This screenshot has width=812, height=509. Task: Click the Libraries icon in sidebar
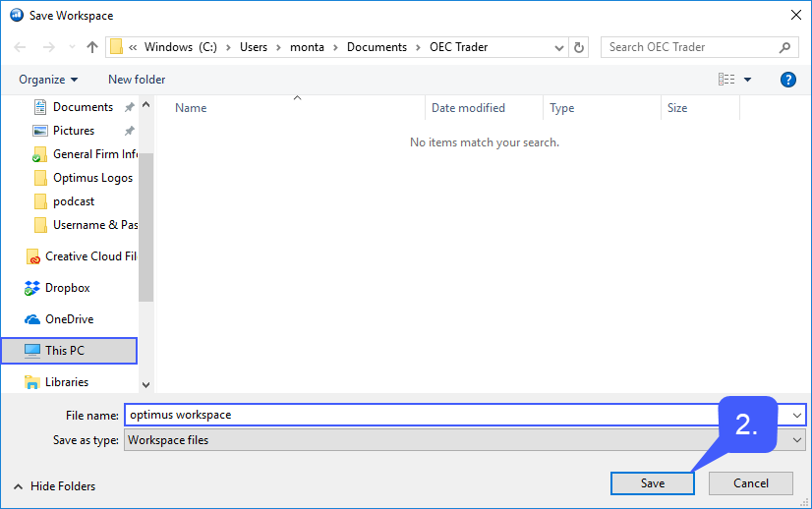tap(32, 382)
